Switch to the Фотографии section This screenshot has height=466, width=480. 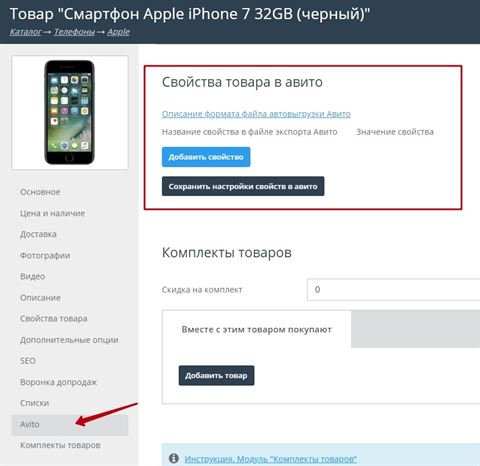[45, 255]
